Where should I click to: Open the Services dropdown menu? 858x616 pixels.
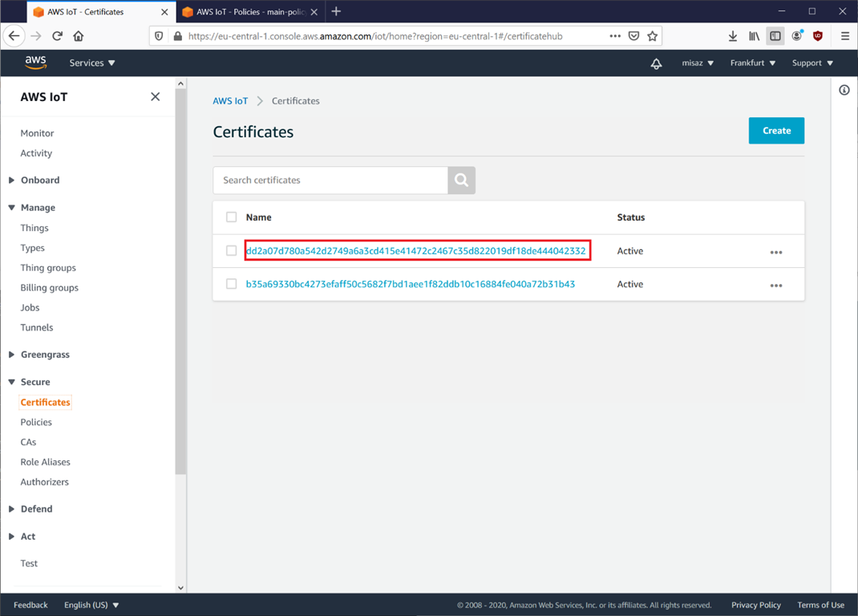(x=91, y=63)
